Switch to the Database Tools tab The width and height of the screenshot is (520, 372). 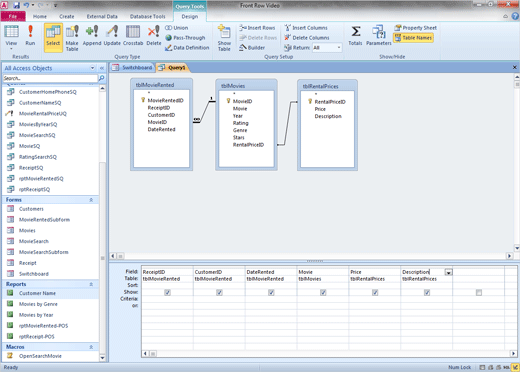[x=147, y=16]
